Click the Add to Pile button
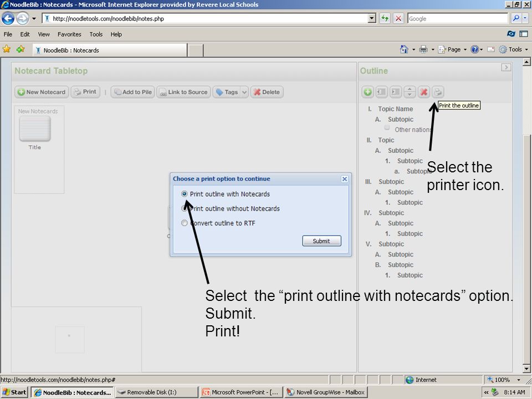Viewport: 532px width, 399px height. coord(133,92)
